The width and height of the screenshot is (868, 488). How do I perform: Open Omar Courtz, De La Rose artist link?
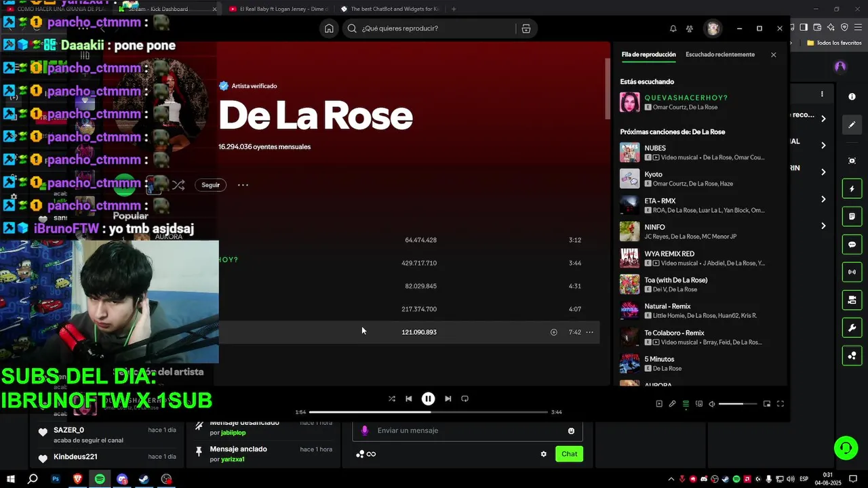click(685, 107)
